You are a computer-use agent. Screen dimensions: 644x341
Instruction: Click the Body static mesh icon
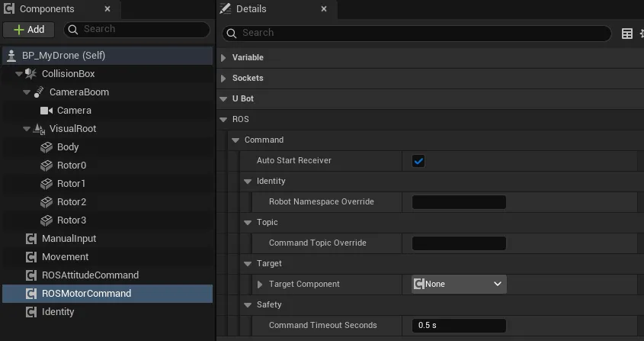46,147
